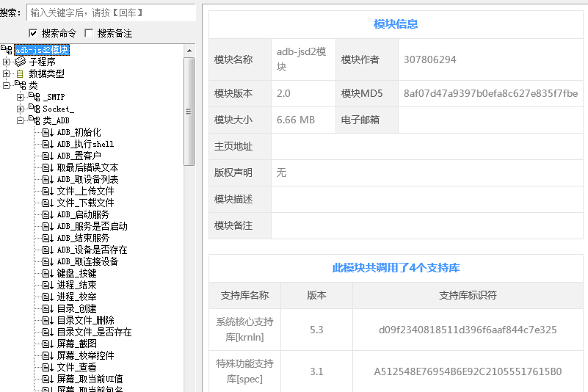Click the spec version value 3.1

[x=316, y=371]
